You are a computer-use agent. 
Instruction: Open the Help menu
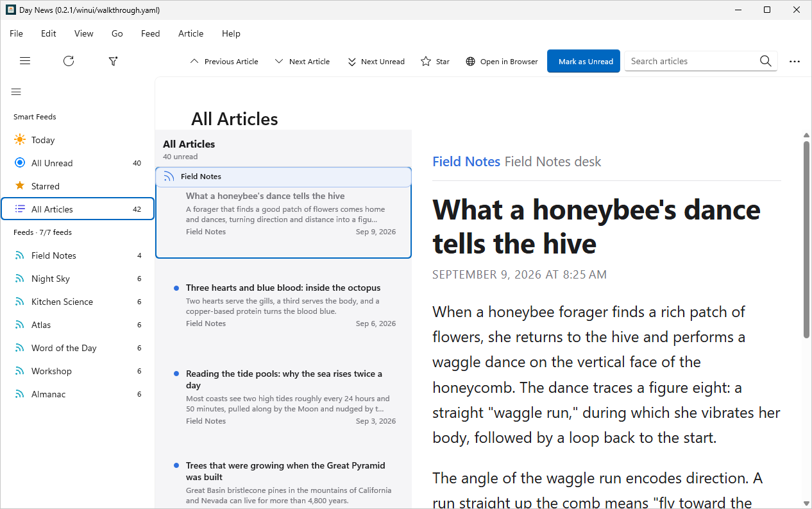pyautogui.click(x=231, y=33)
